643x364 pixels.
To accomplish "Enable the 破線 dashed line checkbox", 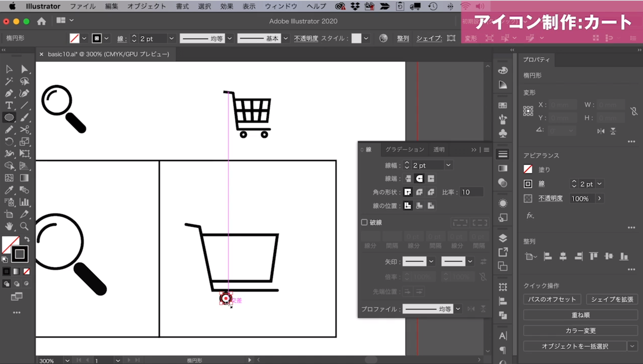I will tap(364, 222).
